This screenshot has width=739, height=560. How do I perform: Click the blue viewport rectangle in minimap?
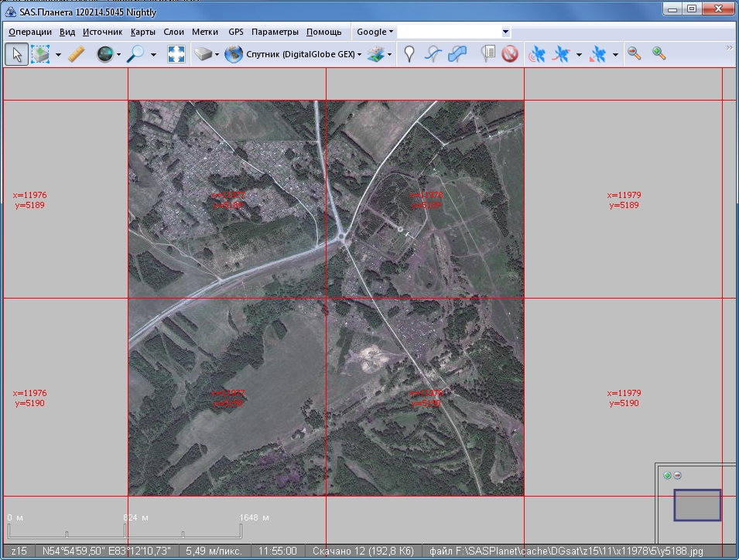click(696, 504)
